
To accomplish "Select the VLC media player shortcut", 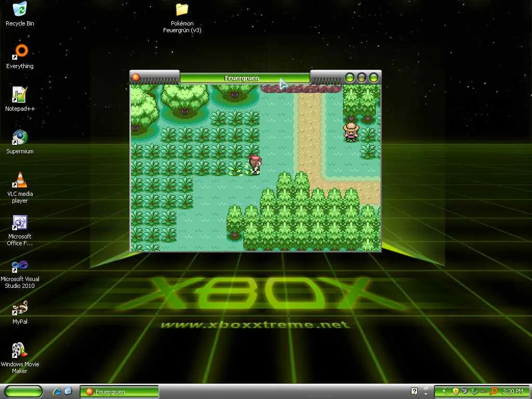I will point(20,188).
